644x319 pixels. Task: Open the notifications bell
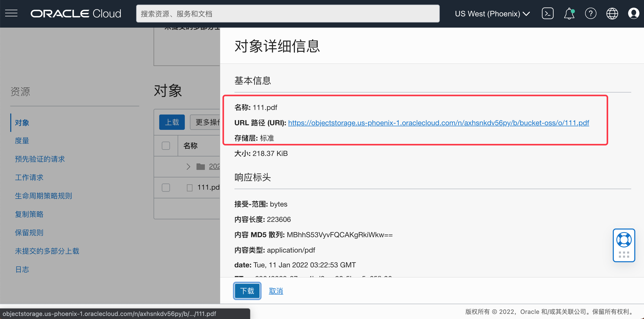569,14
